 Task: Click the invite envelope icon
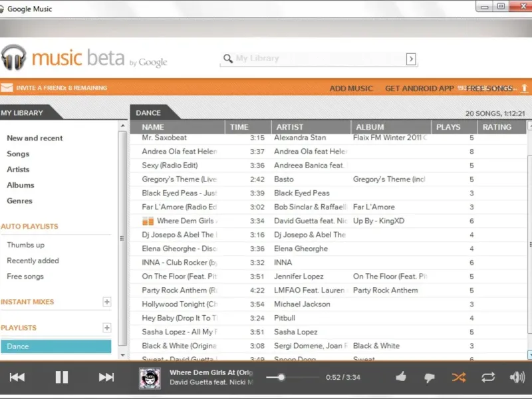click(x=7, y=88)
